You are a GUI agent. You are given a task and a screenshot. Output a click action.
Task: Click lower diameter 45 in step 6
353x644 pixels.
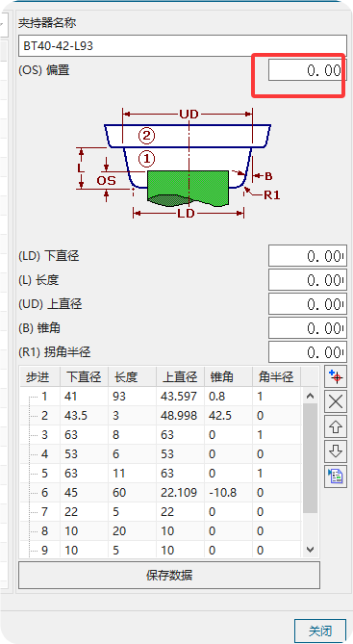tap(71, 493)
